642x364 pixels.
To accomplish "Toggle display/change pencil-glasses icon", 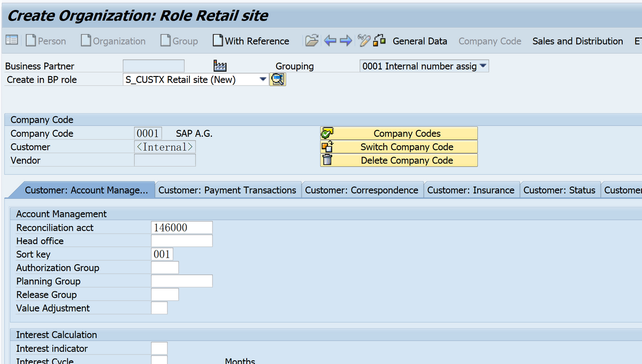I will tap(364, 41).
